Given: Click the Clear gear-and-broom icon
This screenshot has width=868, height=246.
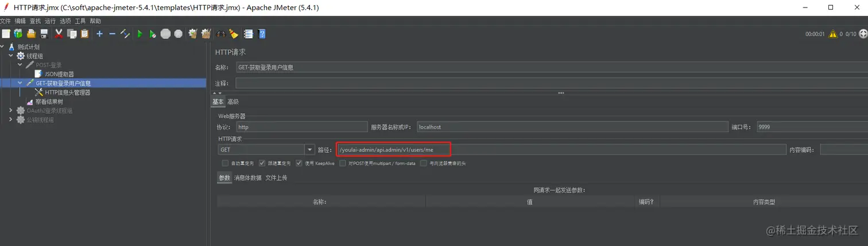Looking at the screenshot, I should coord(193,34).
